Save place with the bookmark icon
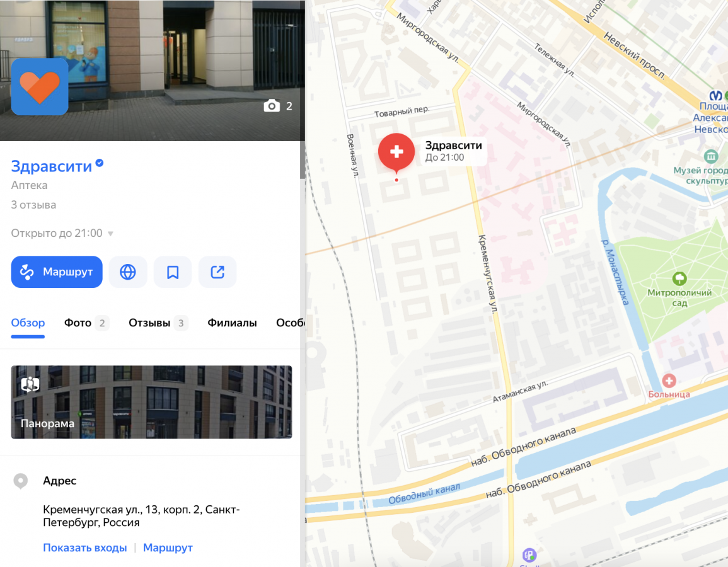This screenshot has width=728, height=567. (x=173, y=272)
